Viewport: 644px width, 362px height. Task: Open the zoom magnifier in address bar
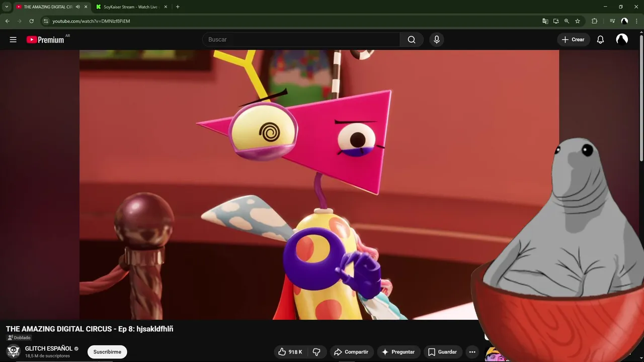click(567, 21)
